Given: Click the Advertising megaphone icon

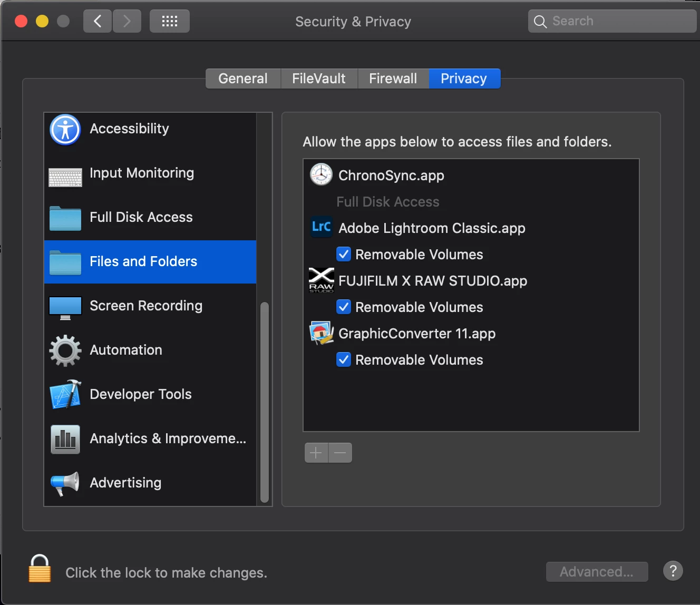Looking at the screenshot, I should [65, 483].
